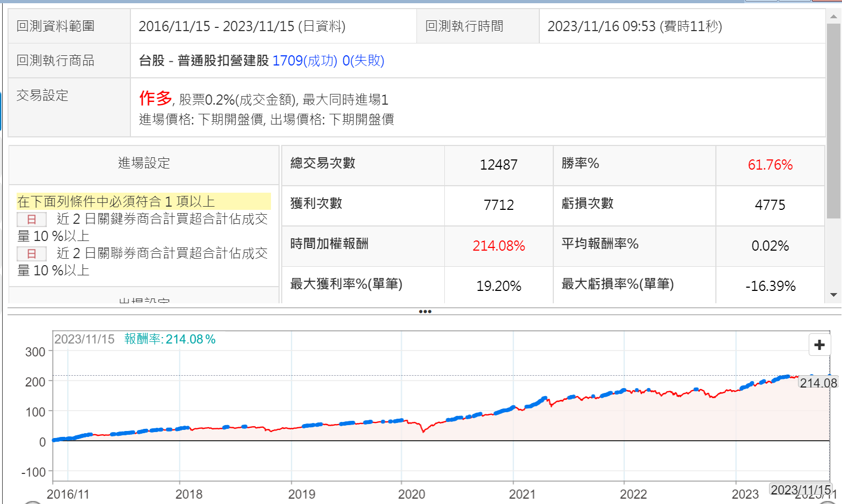The height and width of the screenshot is (504, 842).
Task: Click the scrollbar down arrow
Action: point(833,295)
